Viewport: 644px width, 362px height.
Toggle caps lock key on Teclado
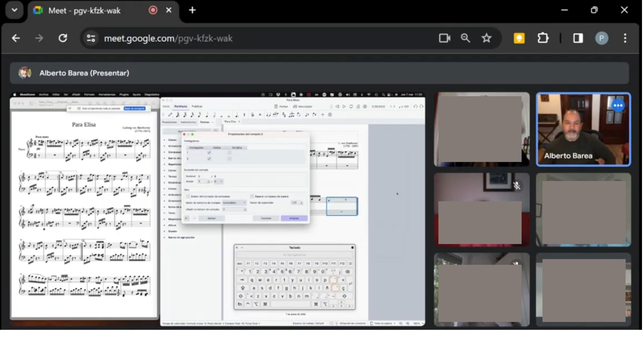click(x=243, y=288)
